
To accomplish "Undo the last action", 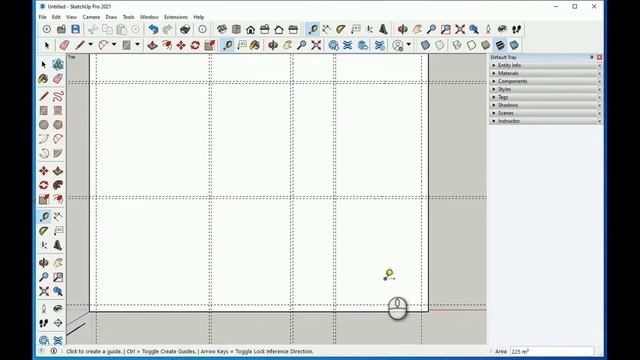I will [x=153, y=29].
